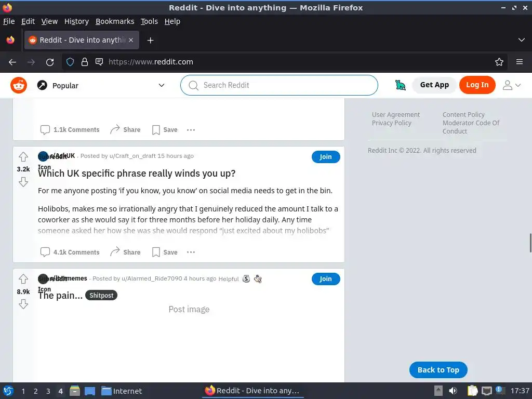Viewport: 532px width, 399px height.
Task: Open the Post image of The pain...
Action: pyautogui.click(x=189, y=310)
